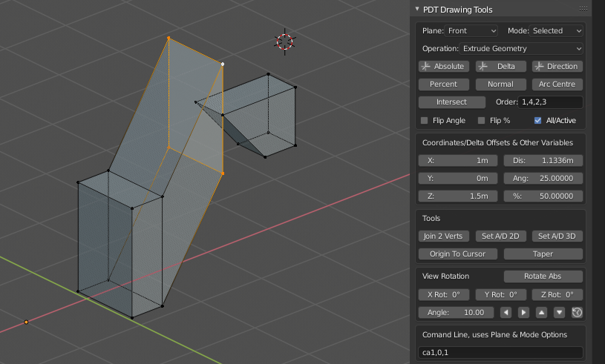Click the rotate view up arrow

click(x=542, y=312)
